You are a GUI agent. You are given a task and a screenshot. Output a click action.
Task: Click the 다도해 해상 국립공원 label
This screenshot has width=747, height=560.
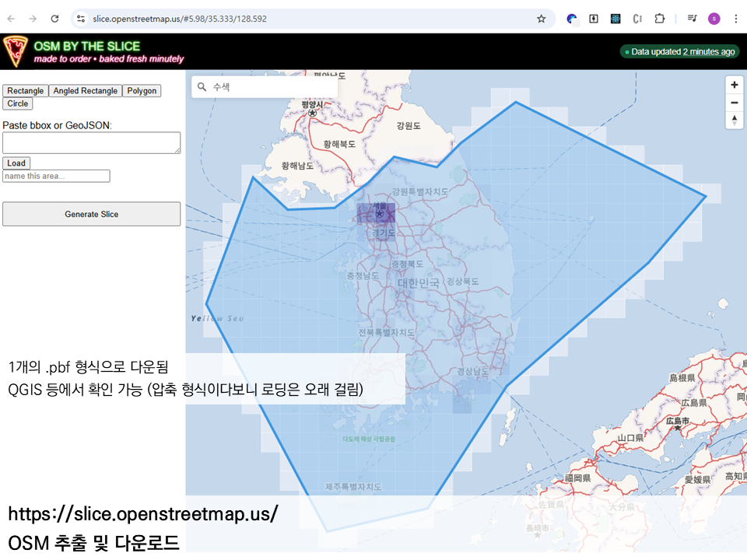coord(369,439)
